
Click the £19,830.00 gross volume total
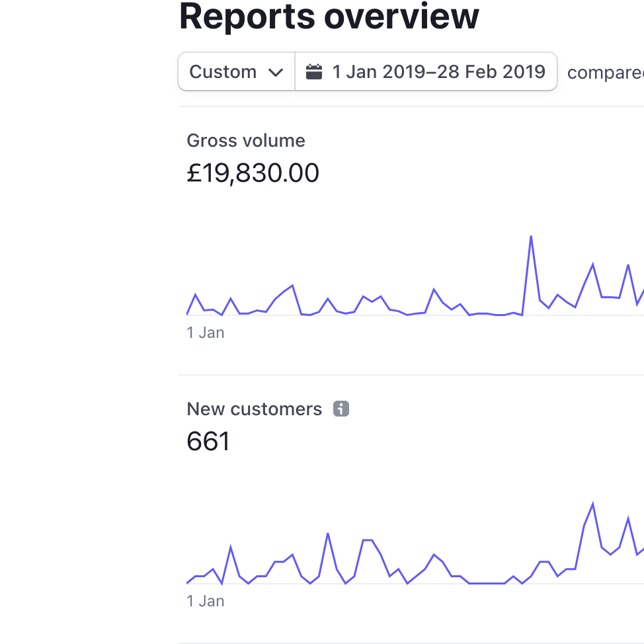253,173
